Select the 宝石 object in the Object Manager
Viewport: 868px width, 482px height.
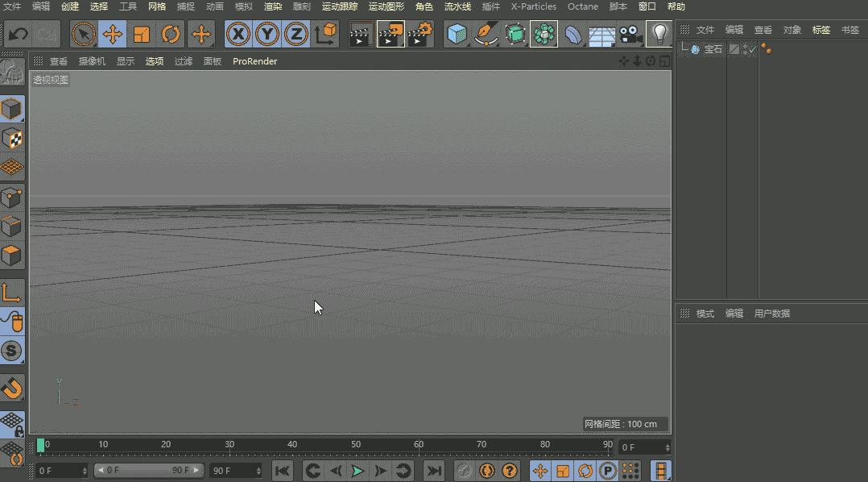pyautogui.click(x=713, y=48)
